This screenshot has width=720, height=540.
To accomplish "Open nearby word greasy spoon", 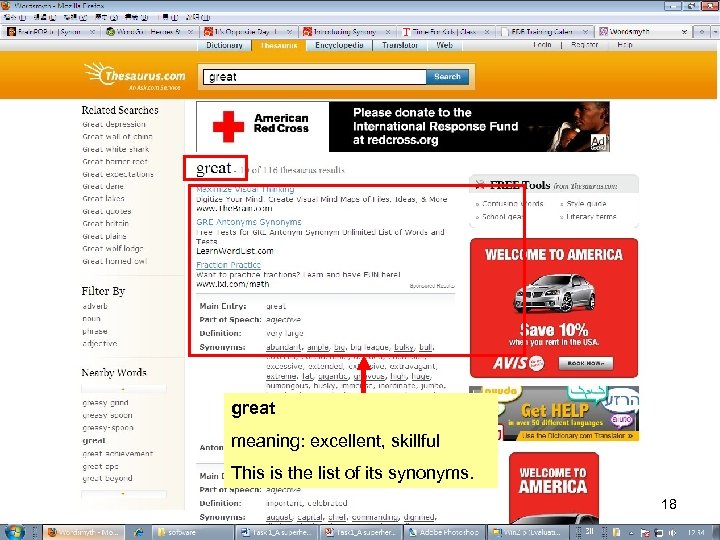I will point(107,415).
